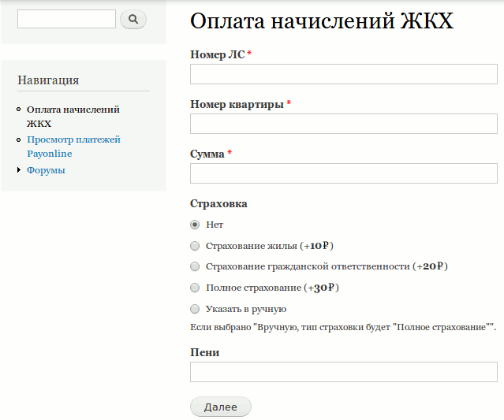Select Полное страхование radio button

[195, 288]
